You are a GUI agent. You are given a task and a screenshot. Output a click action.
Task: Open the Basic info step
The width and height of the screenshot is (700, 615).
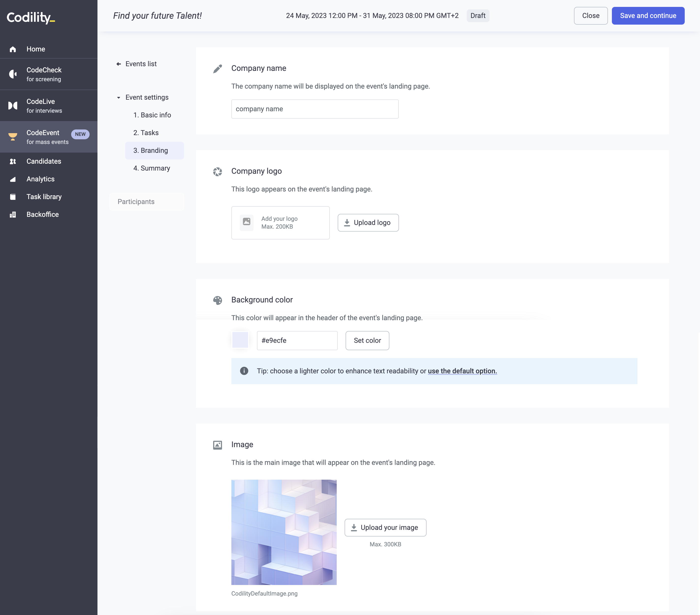point(152,115)
